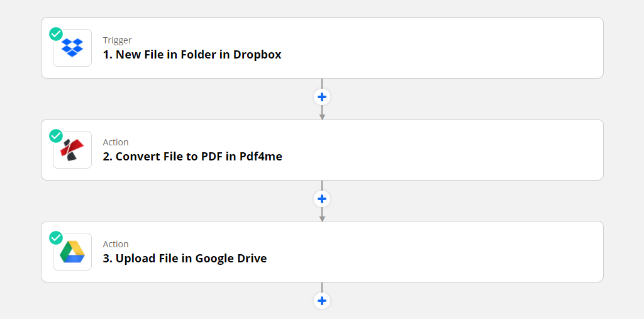Click the "Action" label on the Pdf4me step
644x319 pixels.
(116, 142)
